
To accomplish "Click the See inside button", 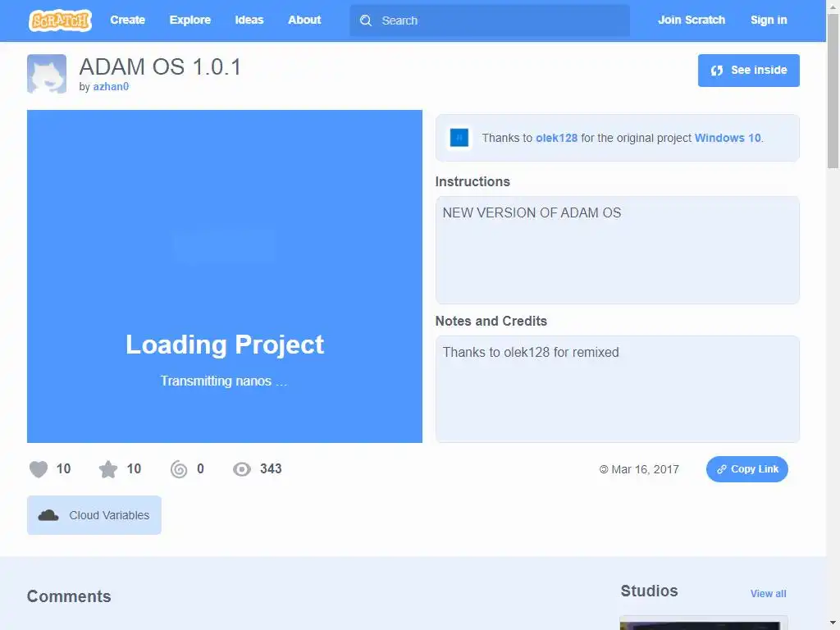I will [x=748, y=71].
